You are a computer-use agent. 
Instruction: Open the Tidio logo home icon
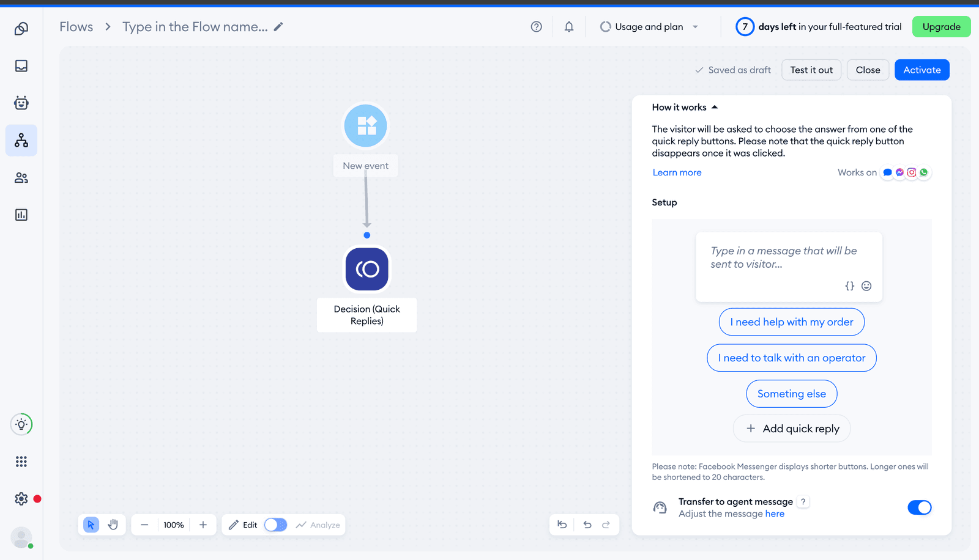21,29
